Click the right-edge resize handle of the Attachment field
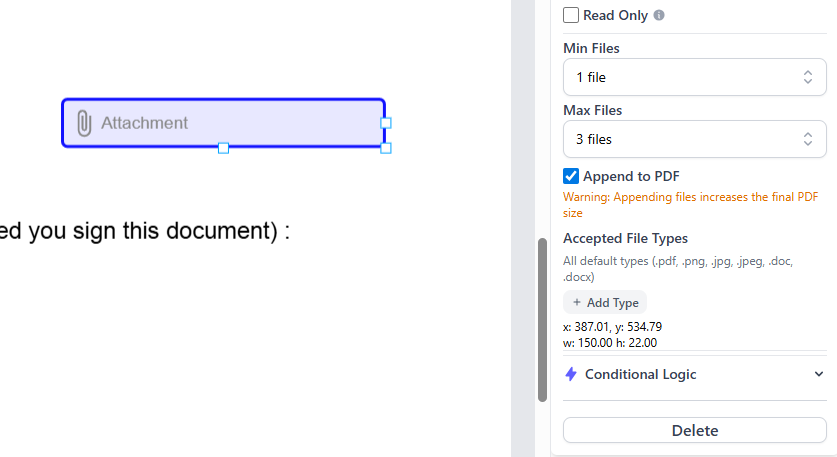The height and width of the screenshot is (457, 837). pos(386,123)
